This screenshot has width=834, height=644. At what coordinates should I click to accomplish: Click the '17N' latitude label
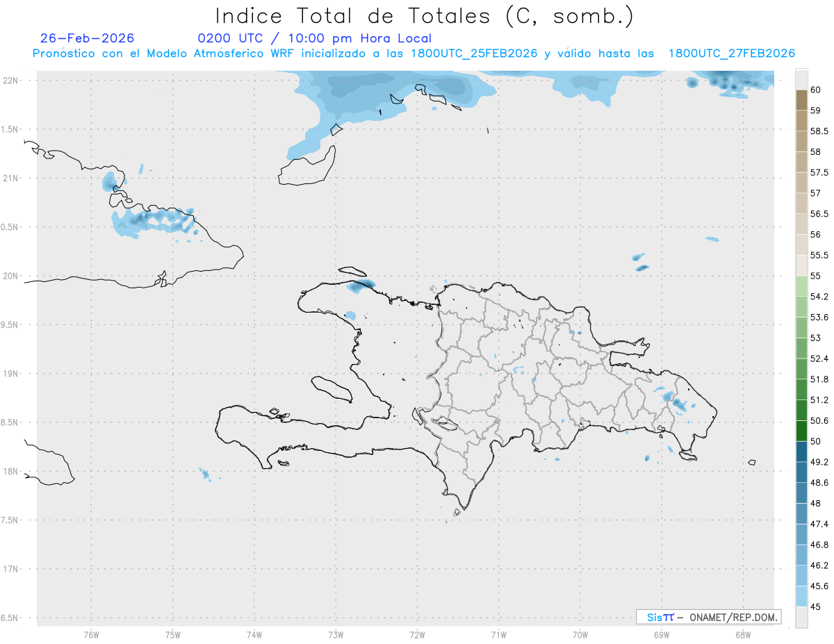[11, 569]
